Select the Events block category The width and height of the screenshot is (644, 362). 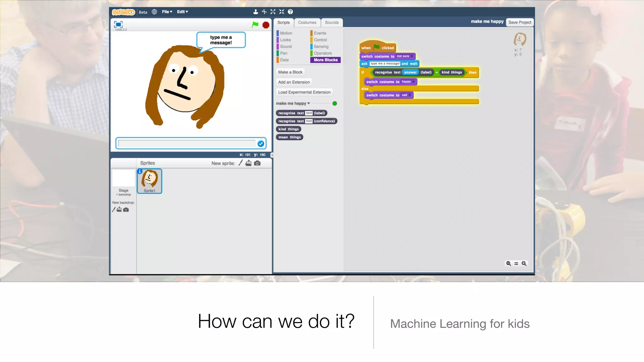point(320,33)
